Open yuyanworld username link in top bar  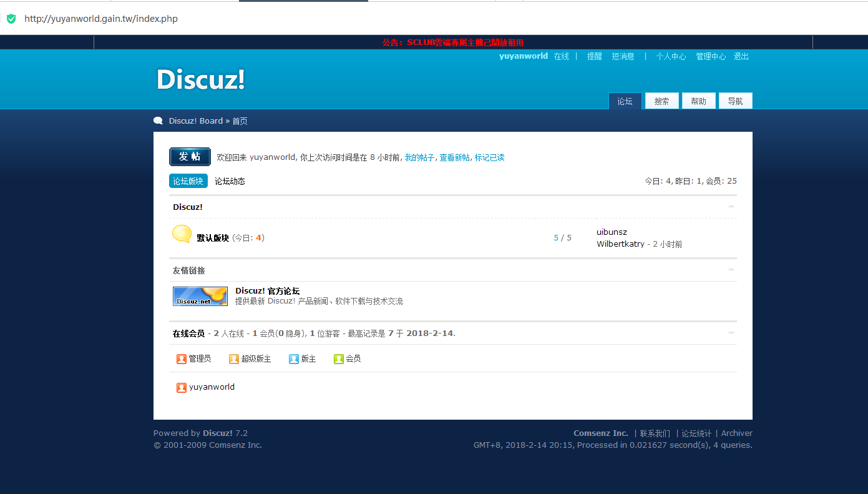tap(524, 56)
